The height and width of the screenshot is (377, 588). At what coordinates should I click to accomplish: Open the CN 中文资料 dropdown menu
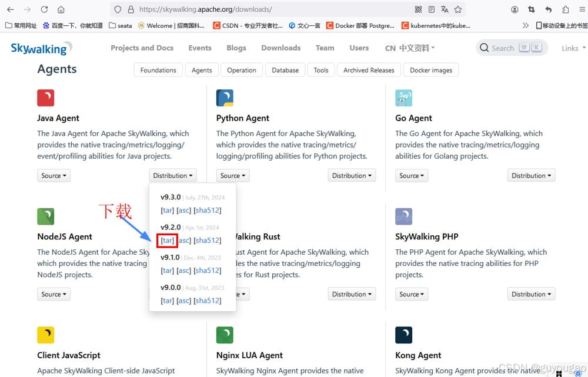pyautogui.click(x=410, y=48)
